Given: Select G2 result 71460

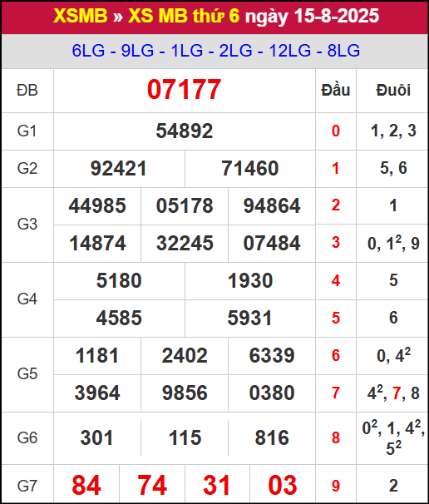Looking at the screenshot, I should tap(250, 169).
